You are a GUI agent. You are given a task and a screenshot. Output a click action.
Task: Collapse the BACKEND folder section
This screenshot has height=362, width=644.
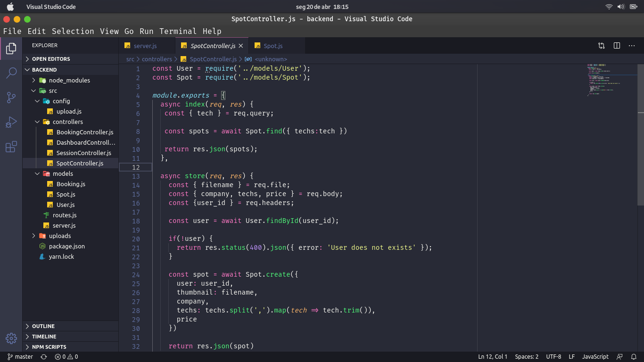point(71,70)
